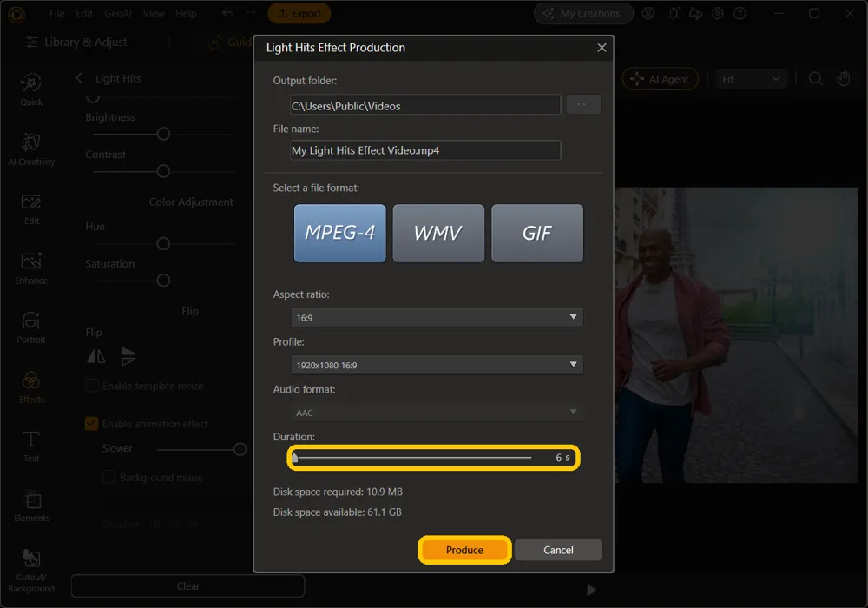This screenshot has height=608, width=868.
Task: Click the Export button
Action: (299, 13)
